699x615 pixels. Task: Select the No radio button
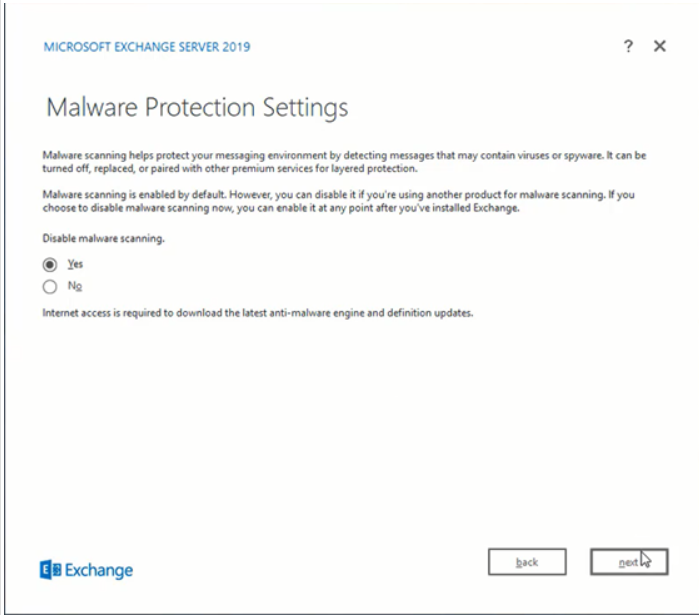pyautogui.click(x=50, y=287)
